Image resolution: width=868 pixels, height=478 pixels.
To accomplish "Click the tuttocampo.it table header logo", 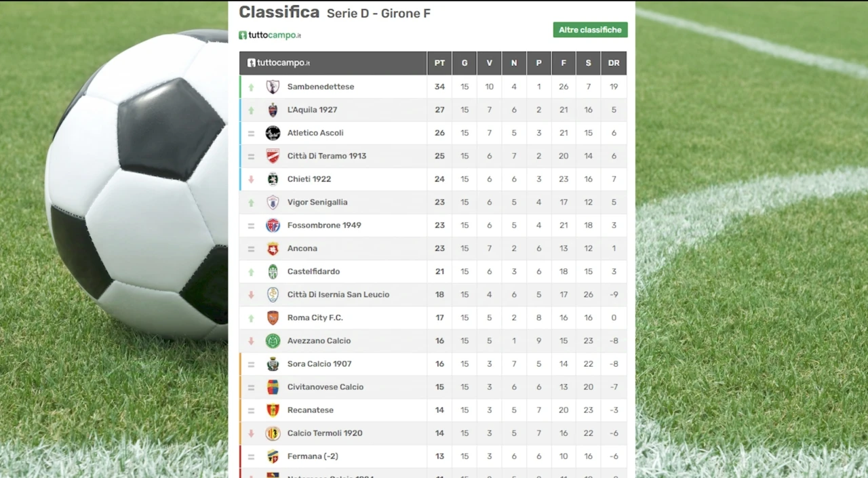I will (x=279, y=63).
